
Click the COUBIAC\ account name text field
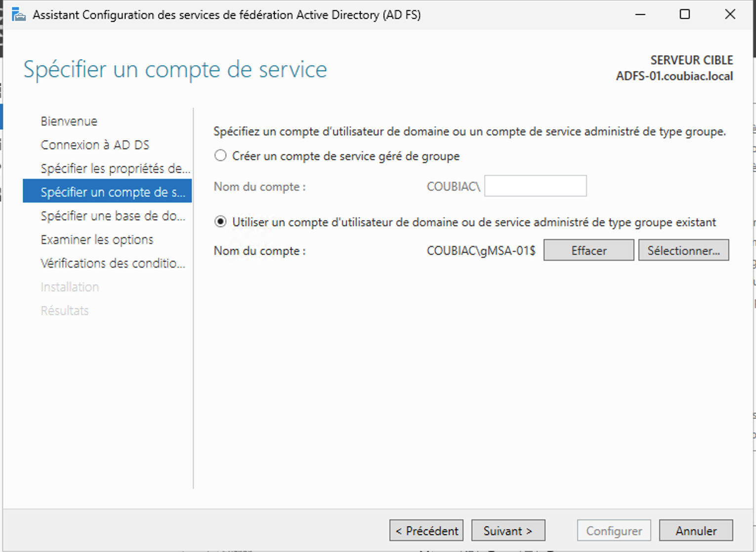[535, 186]
